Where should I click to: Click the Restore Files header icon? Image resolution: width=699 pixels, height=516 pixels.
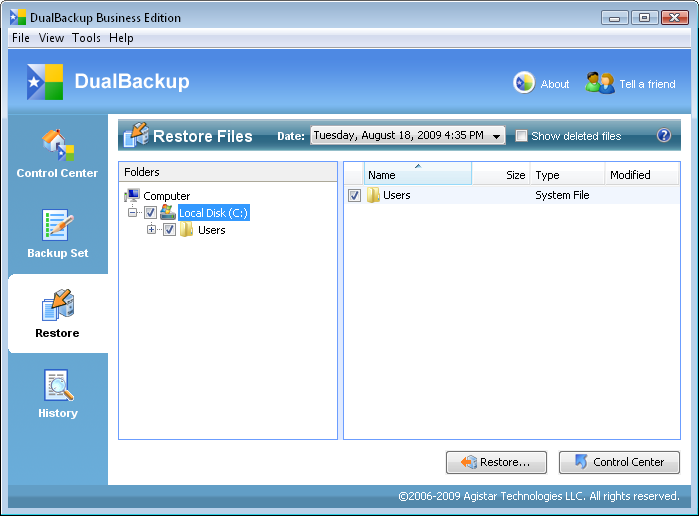pos(136,135)
